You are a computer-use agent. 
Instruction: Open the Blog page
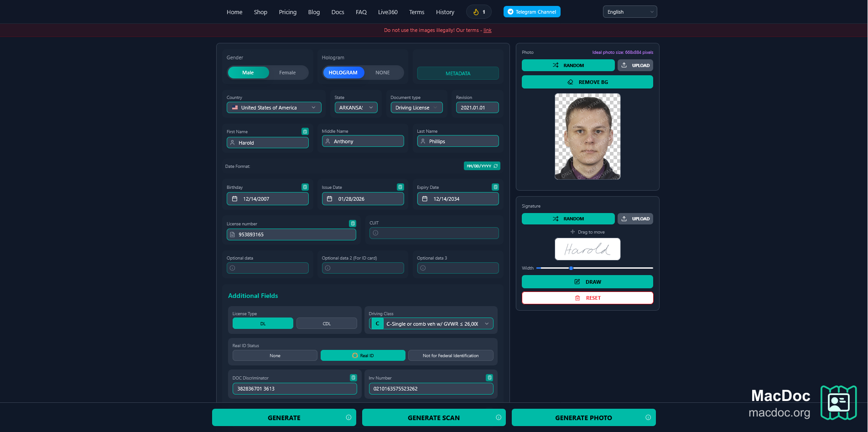click(x=314, y=12)
